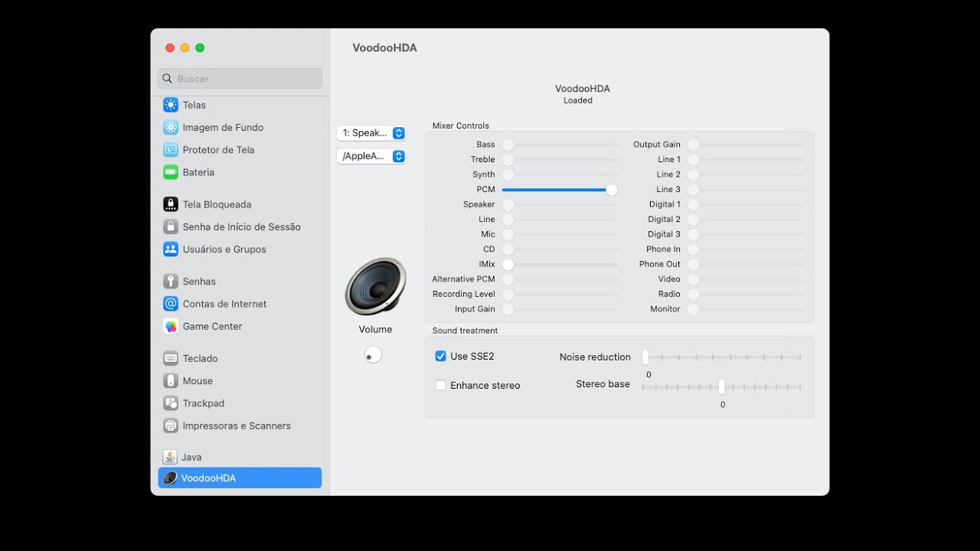Select Game Center in the sidebar
Image resolution: width=980 pixels, height=551 pixels.
click(240, 326)
